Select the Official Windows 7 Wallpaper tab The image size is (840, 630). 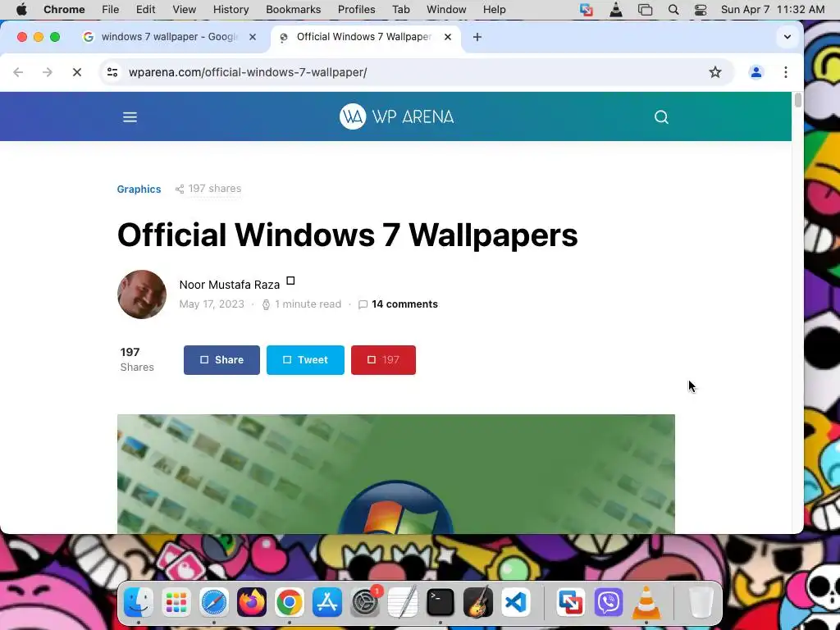point(364,37)
